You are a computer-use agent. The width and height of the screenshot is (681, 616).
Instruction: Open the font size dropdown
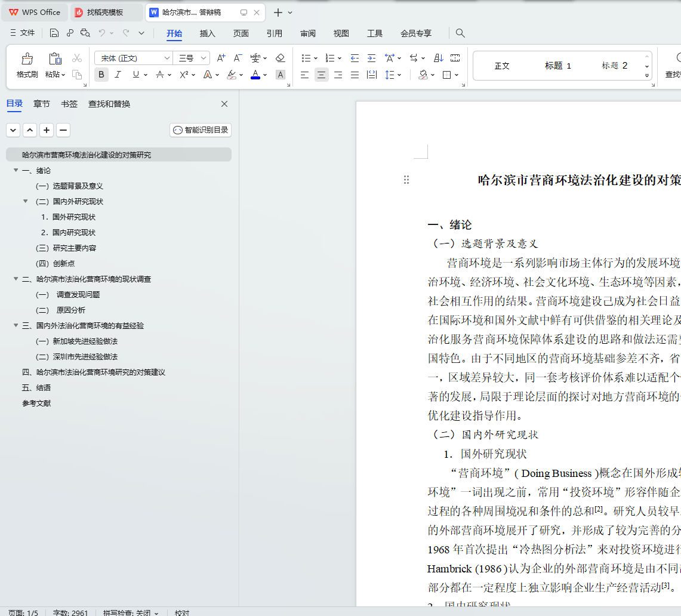click(x=204, y=58)
